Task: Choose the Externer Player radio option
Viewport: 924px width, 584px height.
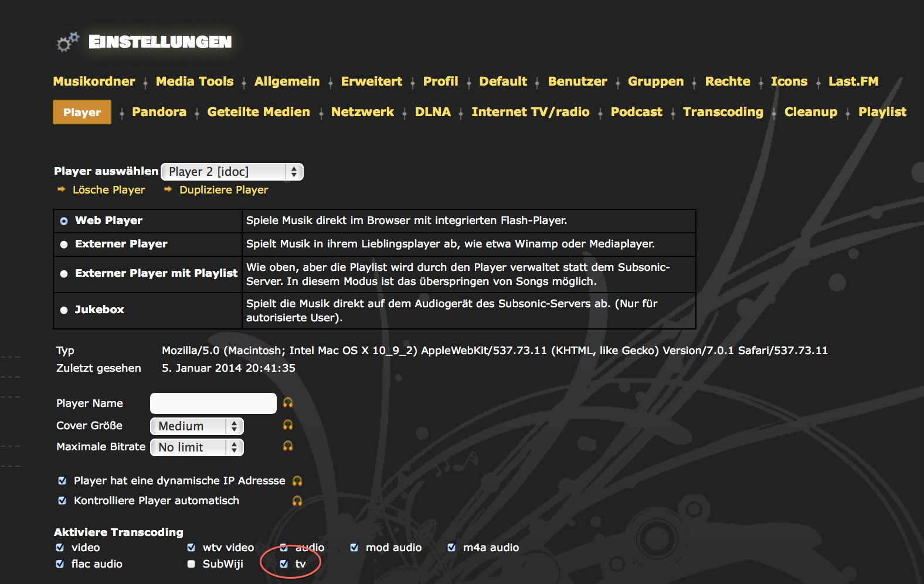Action: pos(64,245)
